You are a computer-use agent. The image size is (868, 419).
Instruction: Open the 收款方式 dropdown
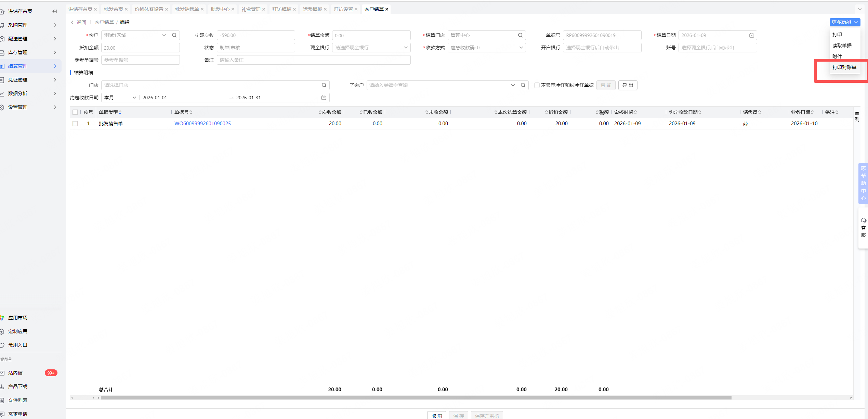(x=486, y=48)
